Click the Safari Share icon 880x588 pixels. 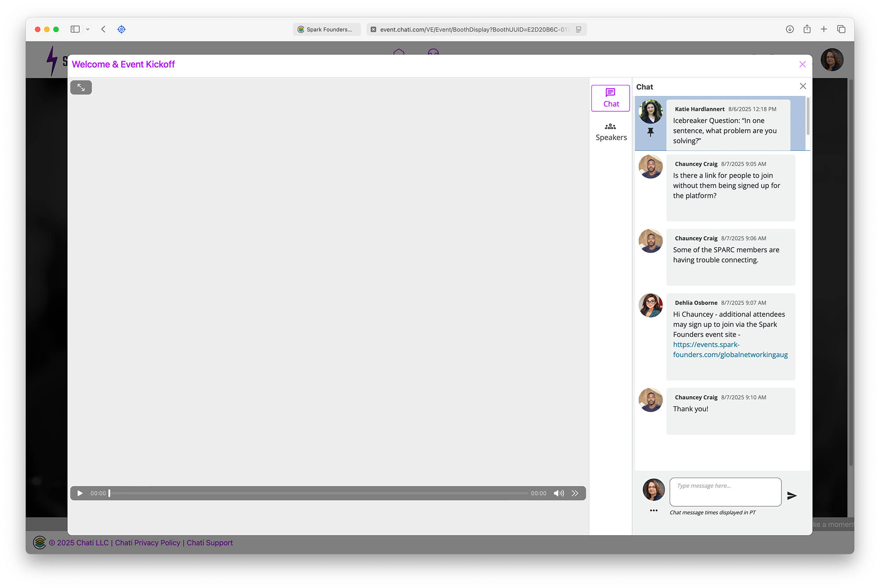807,29
